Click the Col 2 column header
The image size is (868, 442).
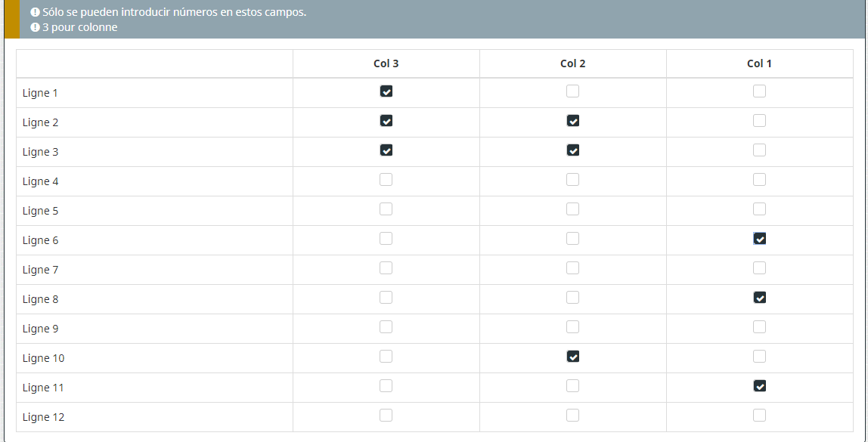pyautogui.click(x=573, y=63)
